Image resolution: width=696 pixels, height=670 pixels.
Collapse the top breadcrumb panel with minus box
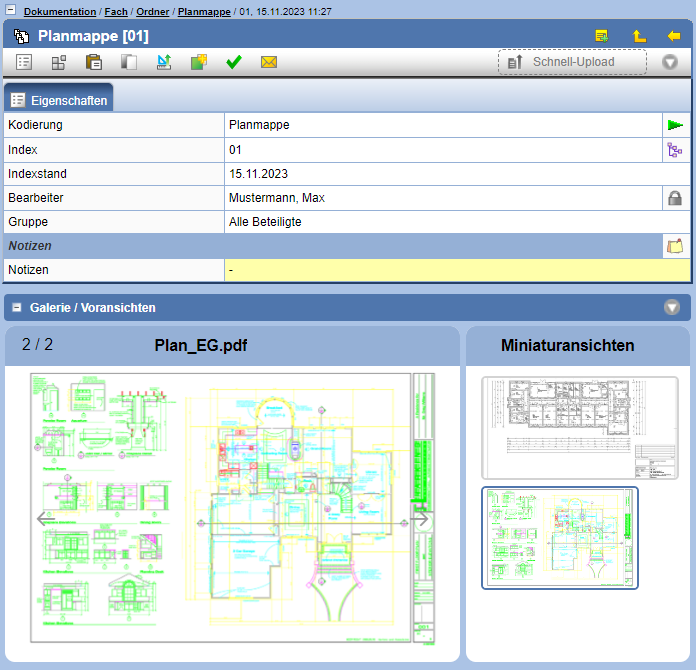click(10, 11)
